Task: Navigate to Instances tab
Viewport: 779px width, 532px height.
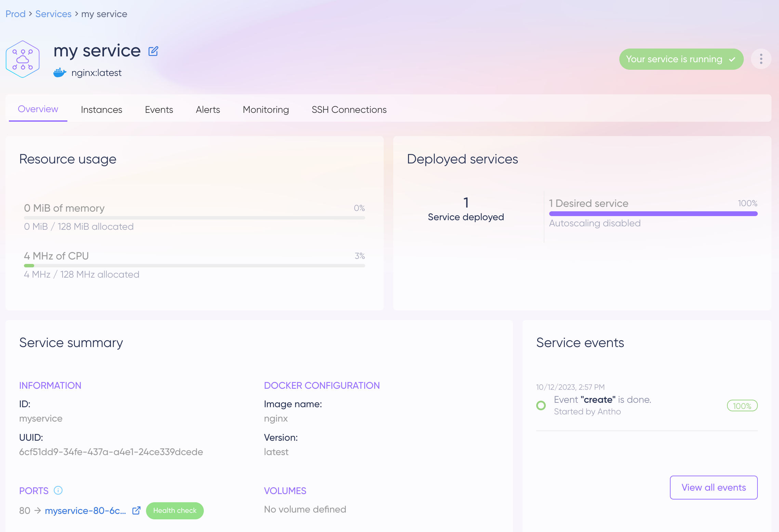Action: pyautogui.click(x=102, y=109)
